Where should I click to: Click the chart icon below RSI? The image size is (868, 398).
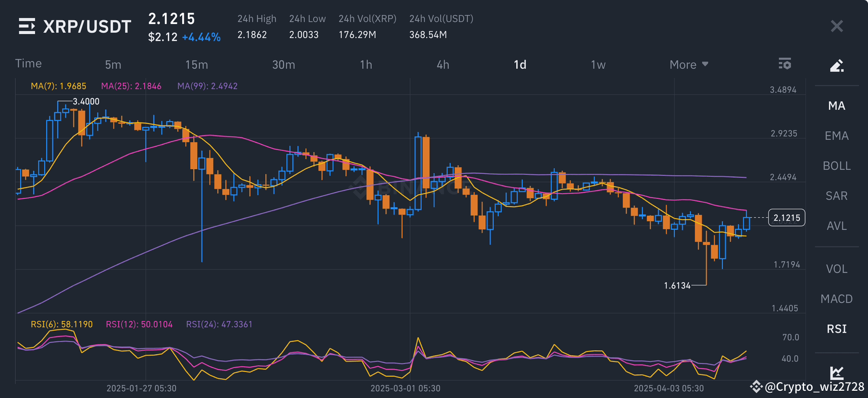(837, 373)
